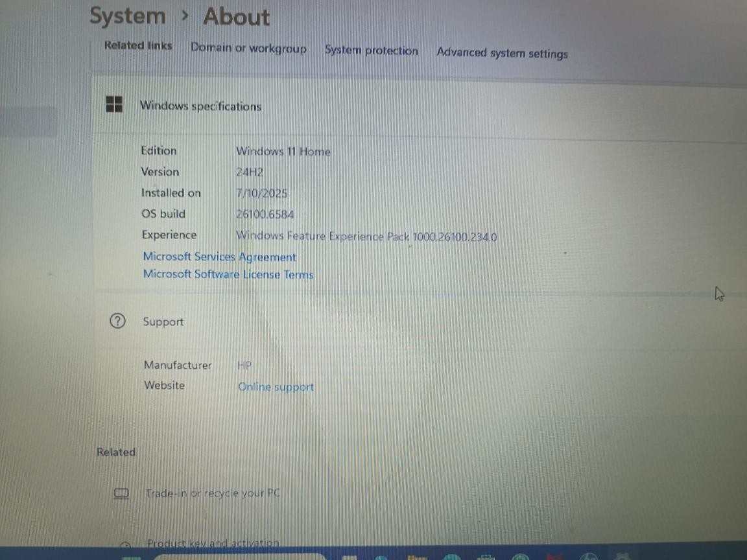Viewport: 747px width, 560px height.
Task: Open System protection link
Action: 371,50
